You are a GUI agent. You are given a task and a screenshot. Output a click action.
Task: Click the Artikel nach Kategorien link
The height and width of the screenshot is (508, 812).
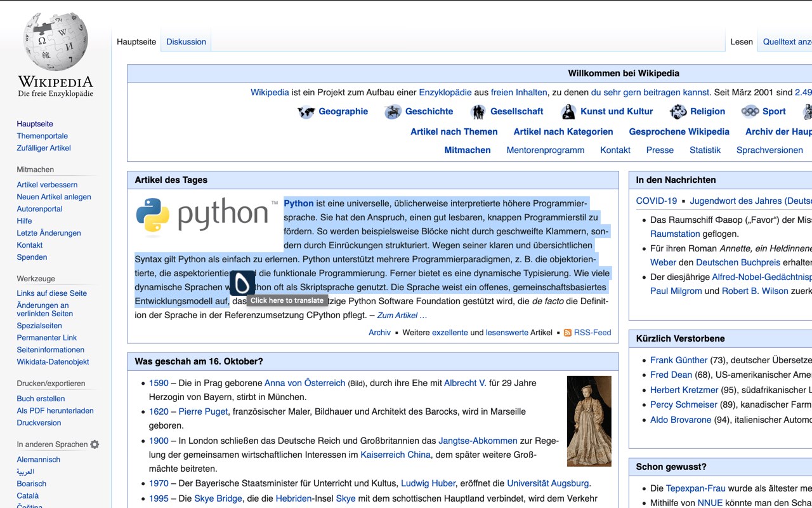pos(563,131)
